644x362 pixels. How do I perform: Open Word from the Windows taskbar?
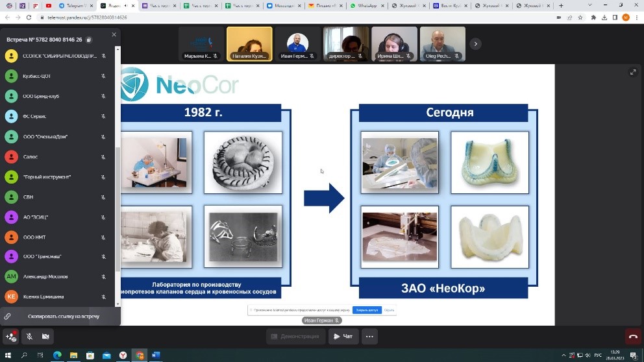pyautogui.click(x=156, y=356)
